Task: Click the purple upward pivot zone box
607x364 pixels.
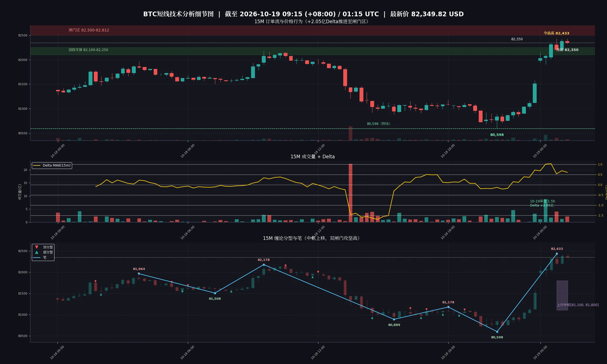Action: (562, 295)
